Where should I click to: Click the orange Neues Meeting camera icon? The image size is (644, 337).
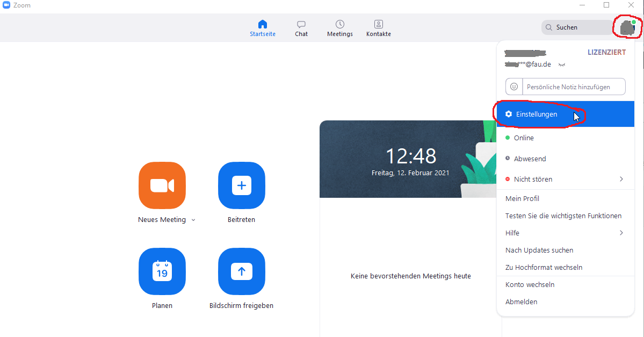click(x=162, y=185)
